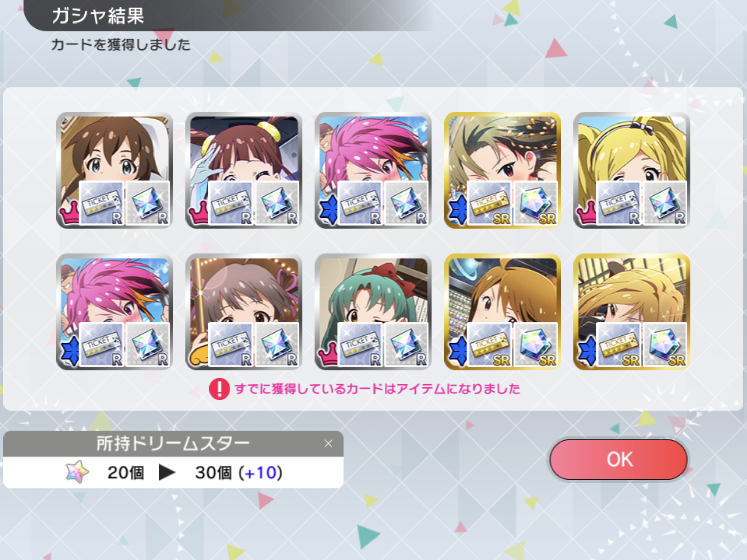Select the gray-haired purple ribbon card
This screenshot has height=560, width=747.
(x=244, y=312)
